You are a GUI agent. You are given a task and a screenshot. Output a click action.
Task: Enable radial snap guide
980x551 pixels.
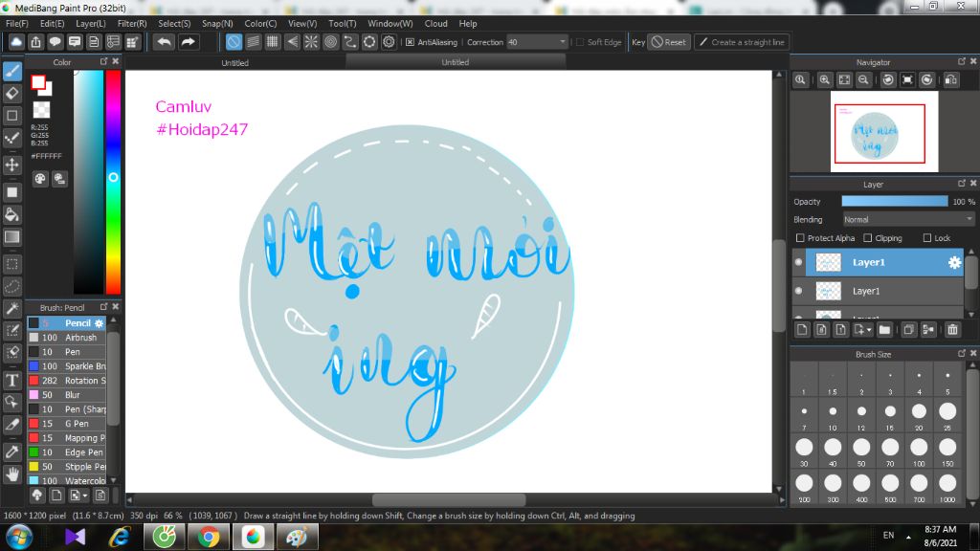311,42
